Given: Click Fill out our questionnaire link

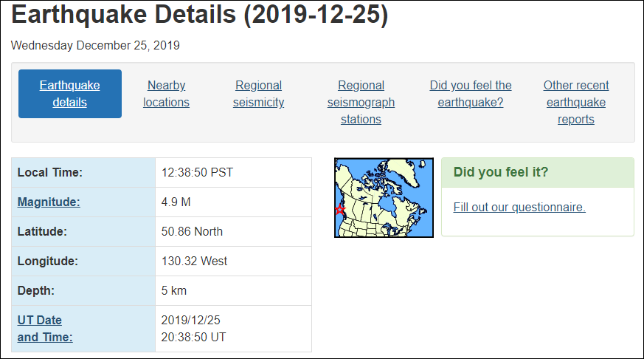Looking at the screenshot, I should coord(519,207).
